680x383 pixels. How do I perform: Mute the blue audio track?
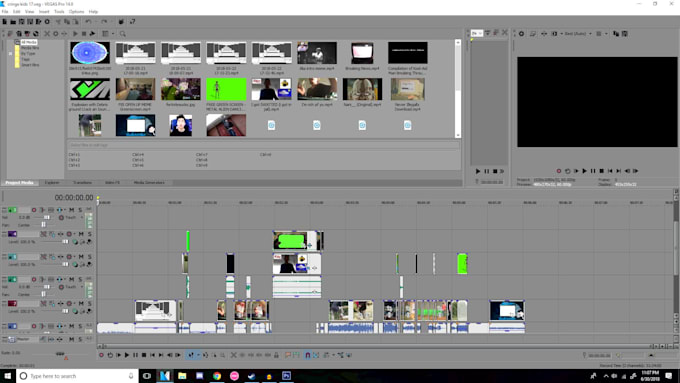[x=72, y=326]
